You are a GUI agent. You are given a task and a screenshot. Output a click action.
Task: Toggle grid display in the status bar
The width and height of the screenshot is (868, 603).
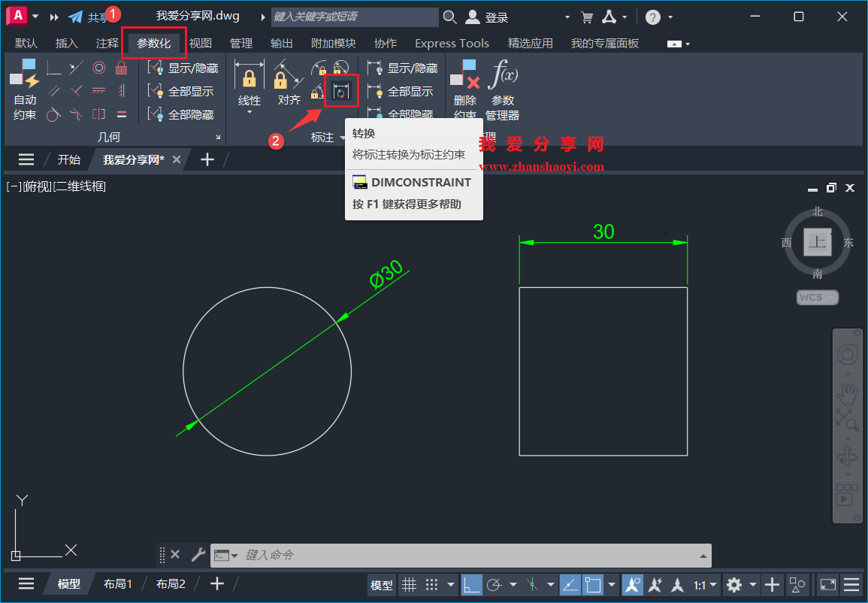(410, 584)
